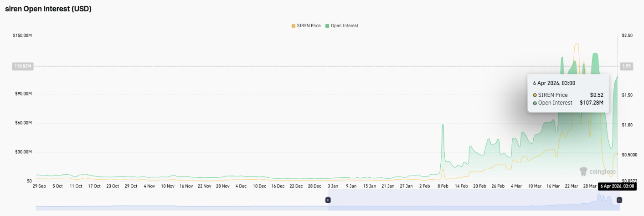Click the 118.50M crosshair label on left axis
Image resolution: width=644 pixels, height=216 pixels.
point(23,66)
